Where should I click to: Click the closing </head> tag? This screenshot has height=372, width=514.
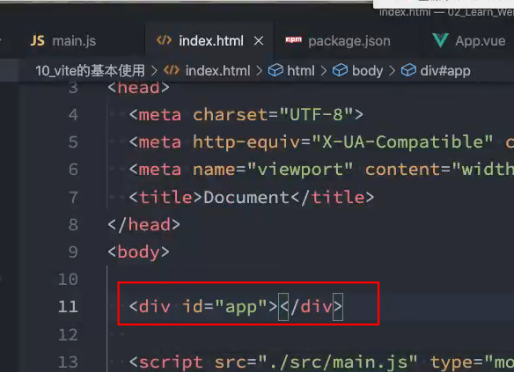(144, 224)
